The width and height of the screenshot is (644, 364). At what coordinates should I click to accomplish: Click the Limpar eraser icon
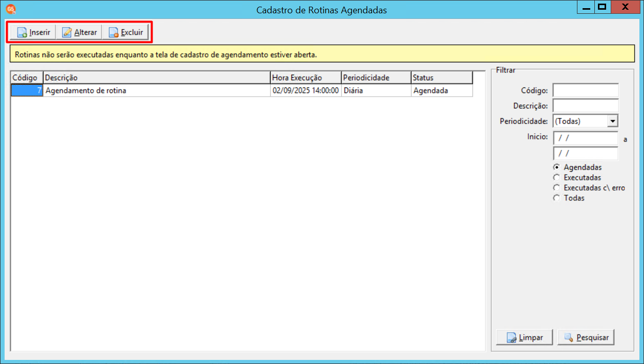point(511,338)
